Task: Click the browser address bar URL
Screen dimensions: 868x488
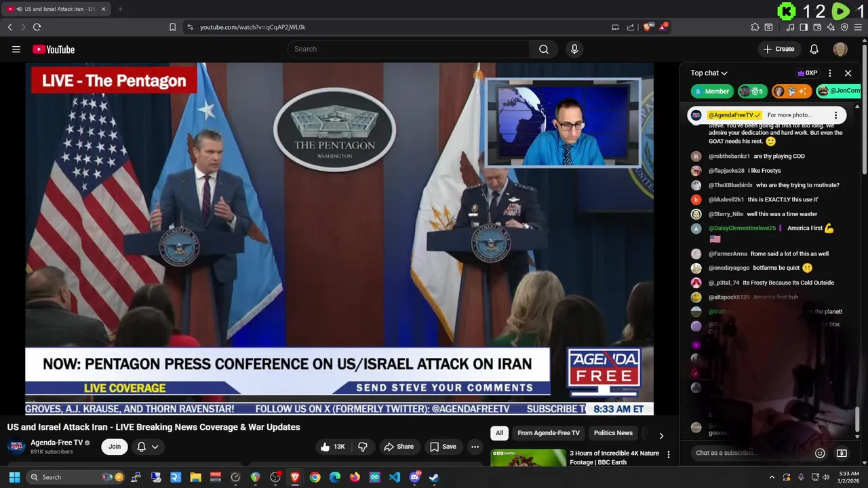Action: click(253, 27)
